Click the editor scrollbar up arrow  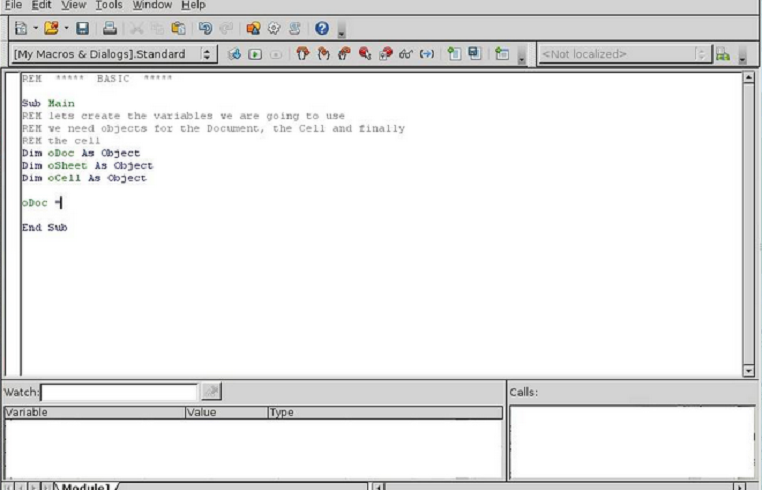(x=748, y=77)
